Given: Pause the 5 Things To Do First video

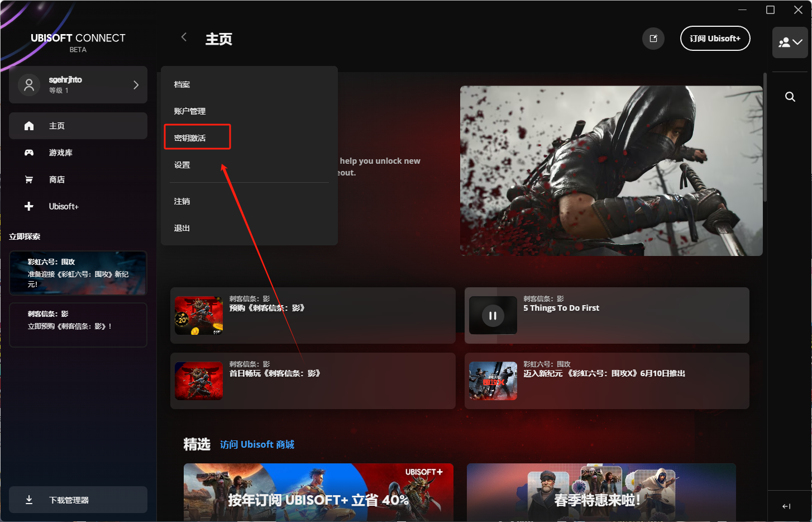Looking at the screenshot, I should coord(493,316).
